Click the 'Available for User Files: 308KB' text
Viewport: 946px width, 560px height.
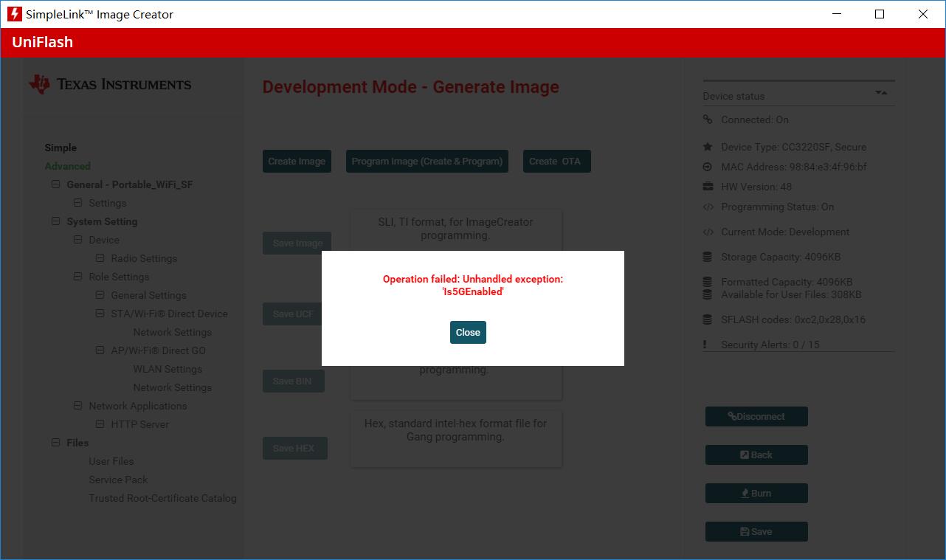click(791, 294)
